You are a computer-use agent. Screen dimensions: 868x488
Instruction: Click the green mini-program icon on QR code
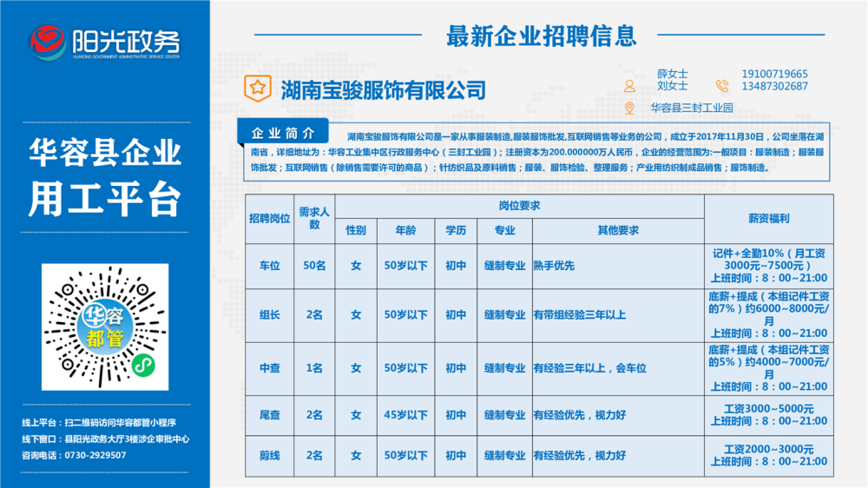tap(143, 366)
